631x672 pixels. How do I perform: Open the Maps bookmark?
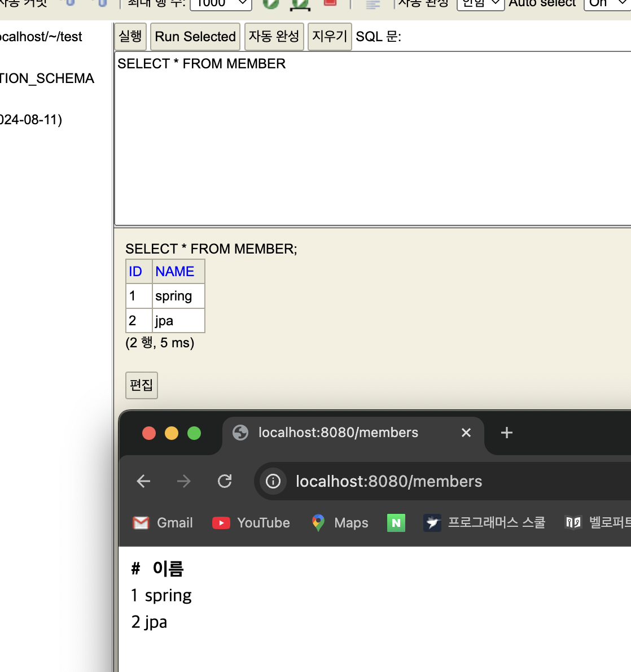click(340, 523)
